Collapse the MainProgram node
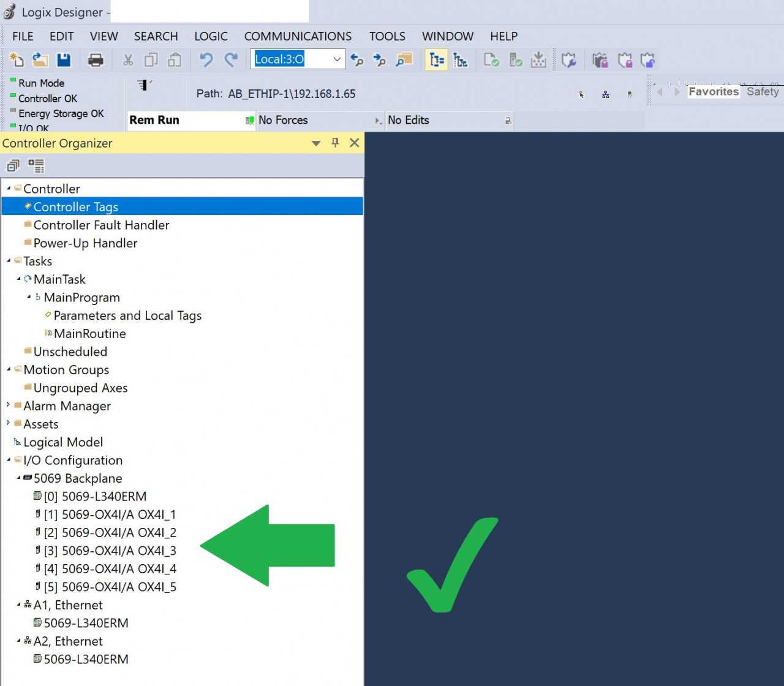Image resolution: width=784 pixels, height=686 pixels. click(x=29, y=297)
